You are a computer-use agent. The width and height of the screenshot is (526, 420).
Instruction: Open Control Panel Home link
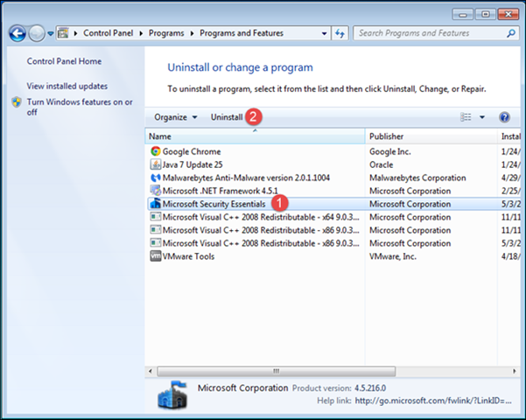pos(64,61)
